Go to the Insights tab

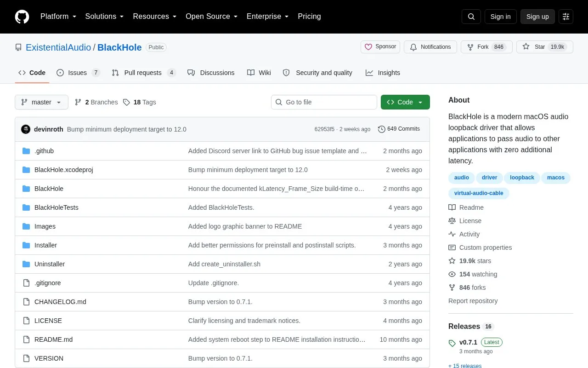point(383,73)
